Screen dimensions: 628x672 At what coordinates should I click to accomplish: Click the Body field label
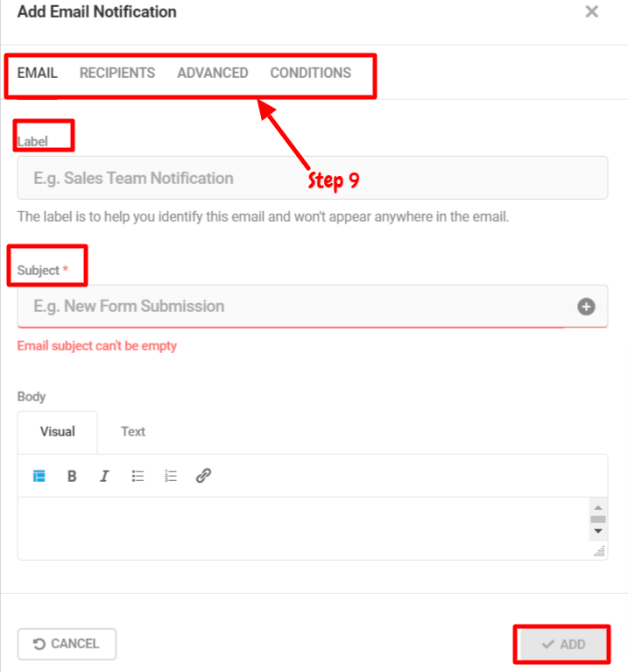(x=32, y=396)
